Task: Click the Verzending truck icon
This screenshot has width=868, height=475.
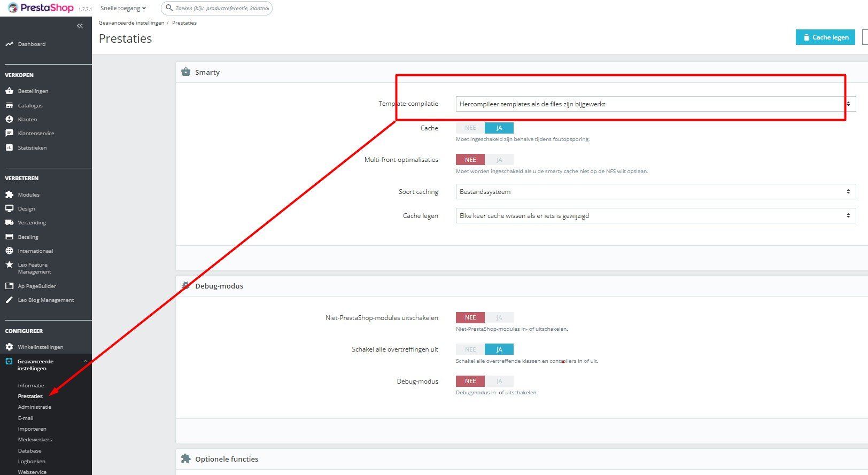Action: [x=9, y=222]
